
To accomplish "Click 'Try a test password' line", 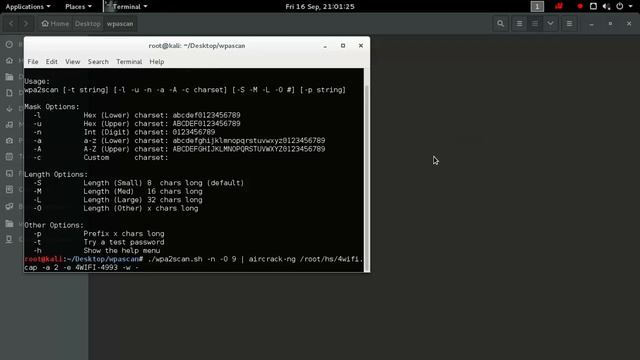I will click(x=124, y=242).
